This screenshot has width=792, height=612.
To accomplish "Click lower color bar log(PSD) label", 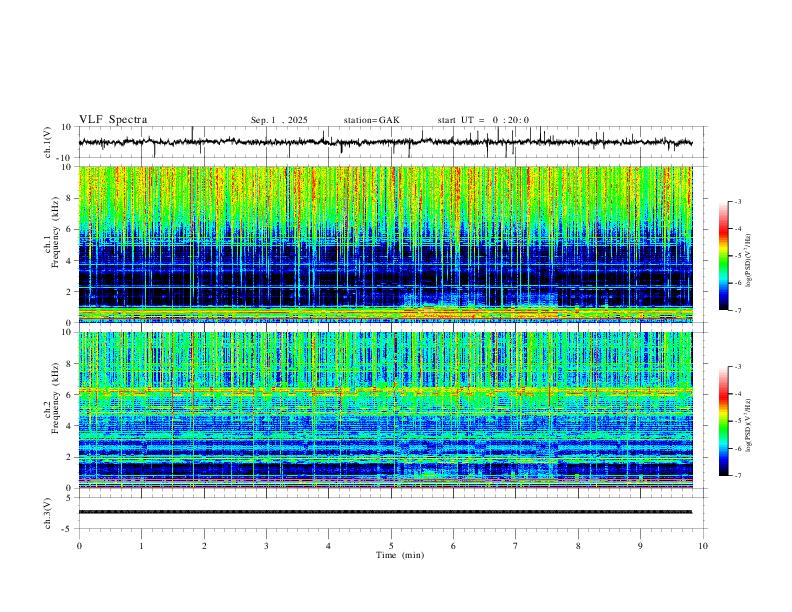I will pyautogui.click(x=749, y=425).
